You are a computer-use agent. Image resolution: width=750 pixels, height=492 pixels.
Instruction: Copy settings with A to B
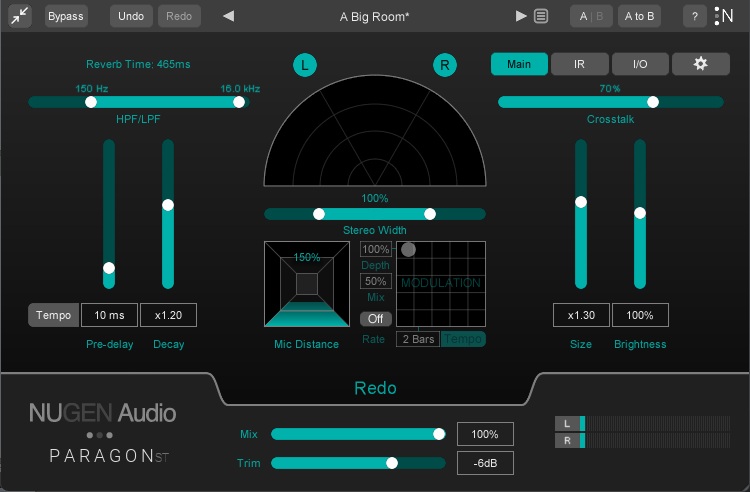[640, 17]
